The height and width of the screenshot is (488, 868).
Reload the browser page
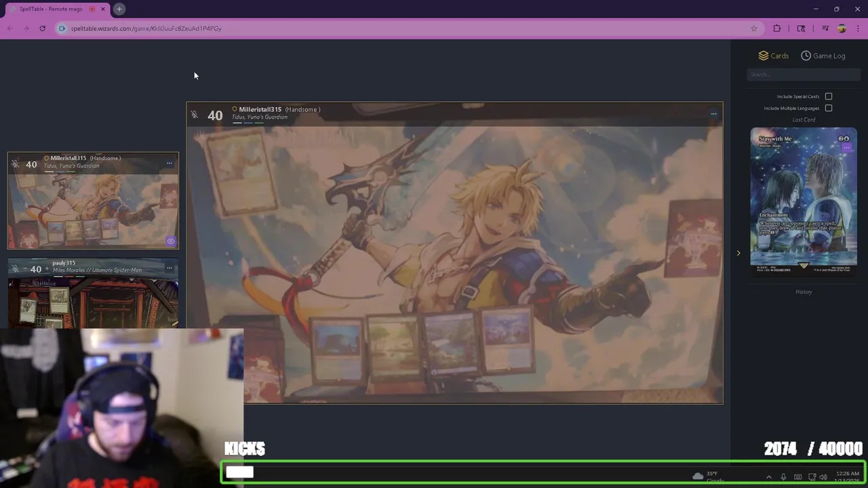point(42,28)
